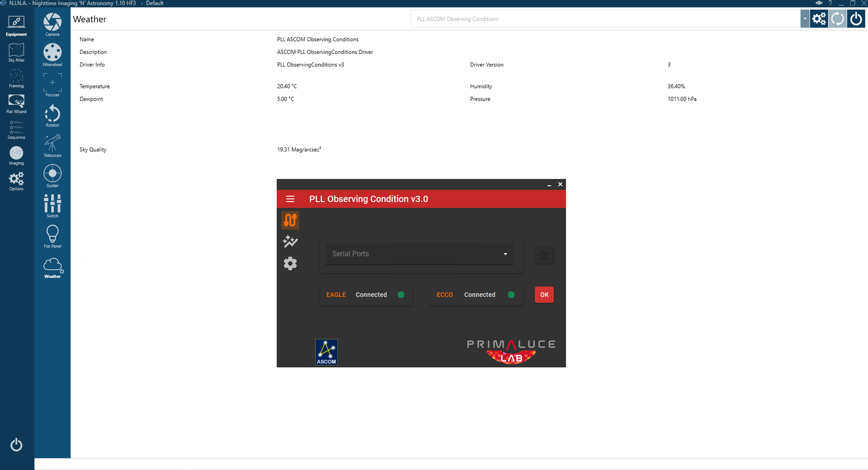The height and width of the screenshot is (470, 868).
Task: Select the Switch equipment icon
Action: pos(52,206)
